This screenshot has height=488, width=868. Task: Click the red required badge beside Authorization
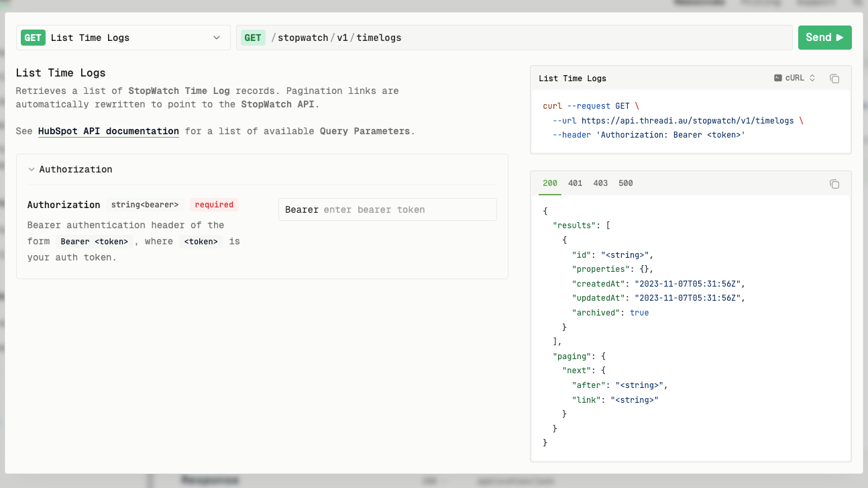pos(214,205)
